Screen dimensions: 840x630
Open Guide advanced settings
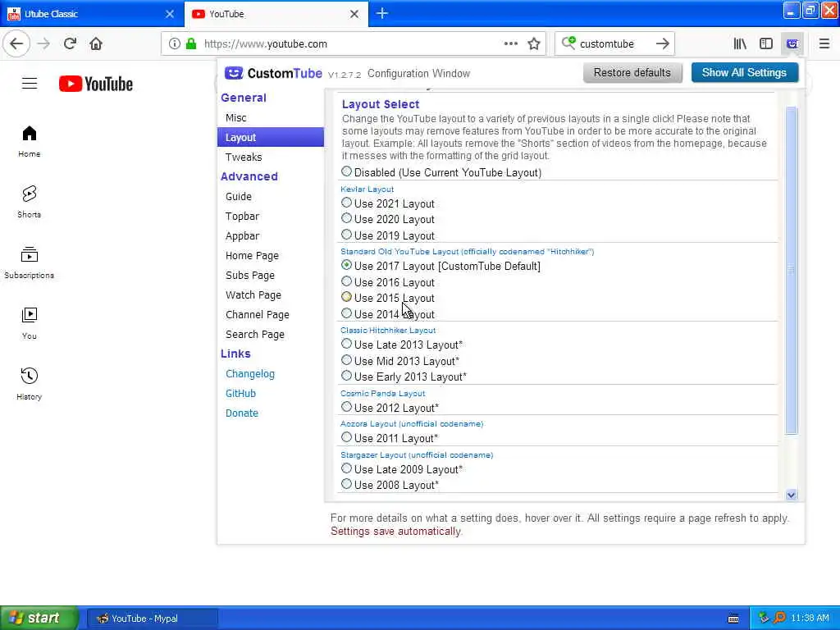pyautogui.click(x=271, y=197)
